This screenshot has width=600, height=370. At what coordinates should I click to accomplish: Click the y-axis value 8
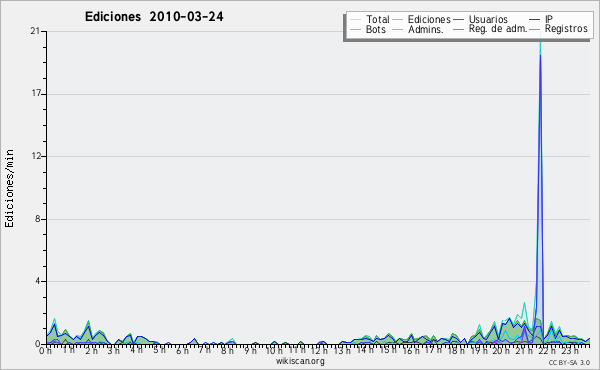click(38, 219)
